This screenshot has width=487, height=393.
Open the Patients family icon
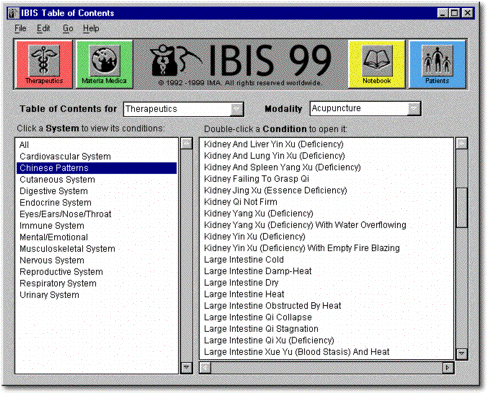tap(437, 64)
